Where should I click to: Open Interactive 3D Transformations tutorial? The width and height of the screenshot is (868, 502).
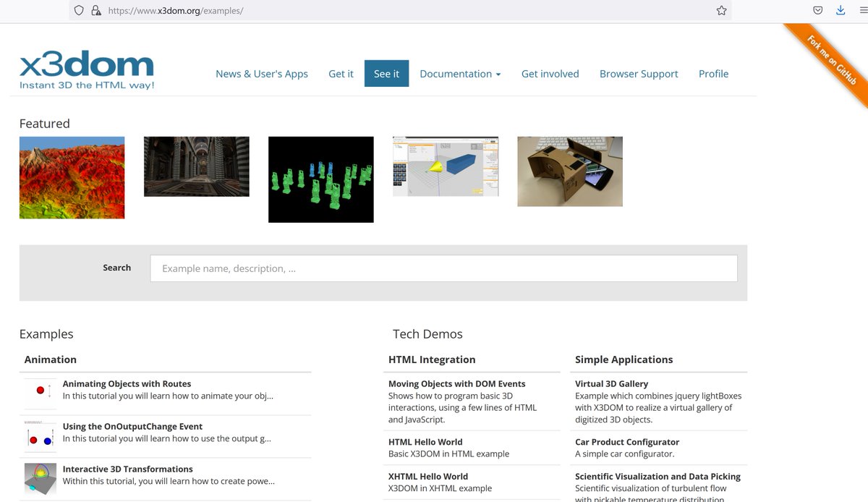pyautogui.click(x=127, y=469)
